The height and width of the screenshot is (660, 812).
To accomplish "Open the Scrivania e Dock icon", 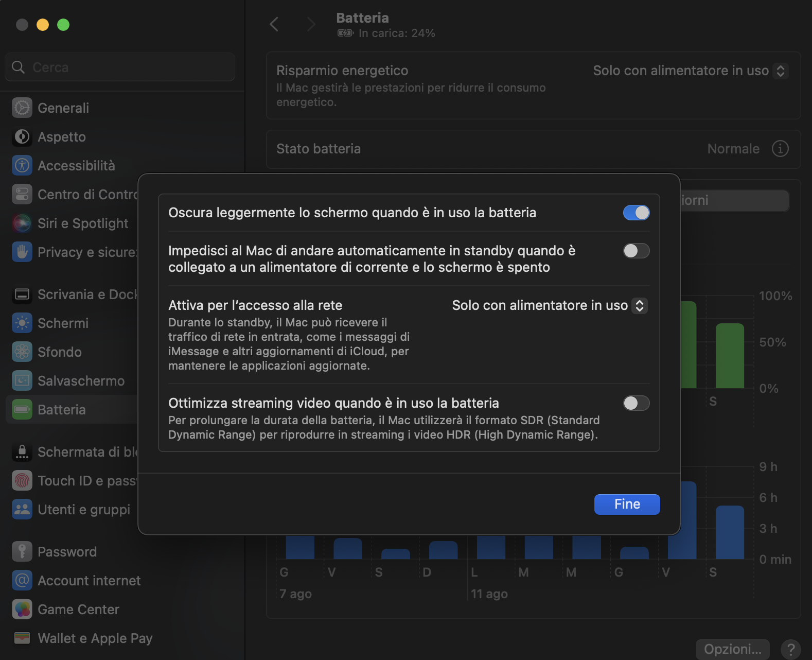I will click(22, 294).
